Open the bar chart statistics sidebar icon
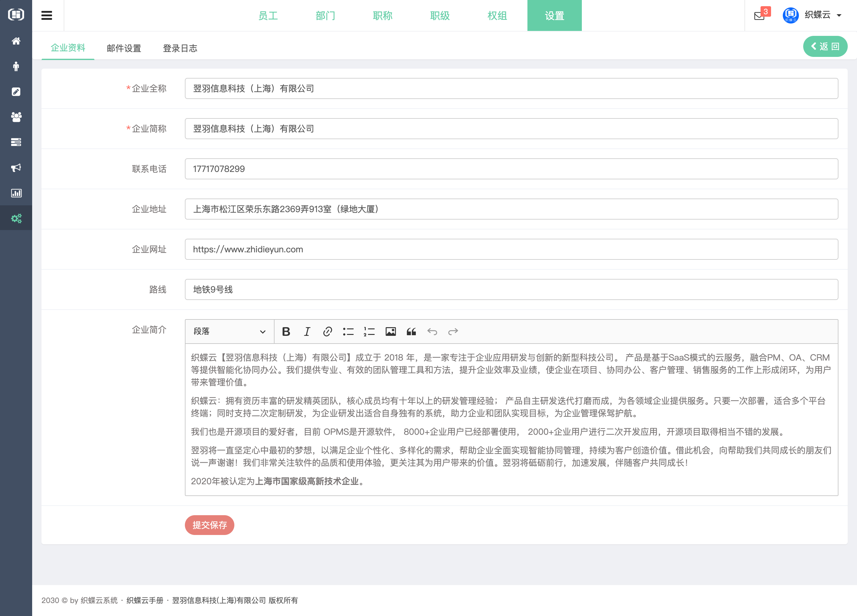Viewport: 857px width, 616px height. click(x=16, y=193)
